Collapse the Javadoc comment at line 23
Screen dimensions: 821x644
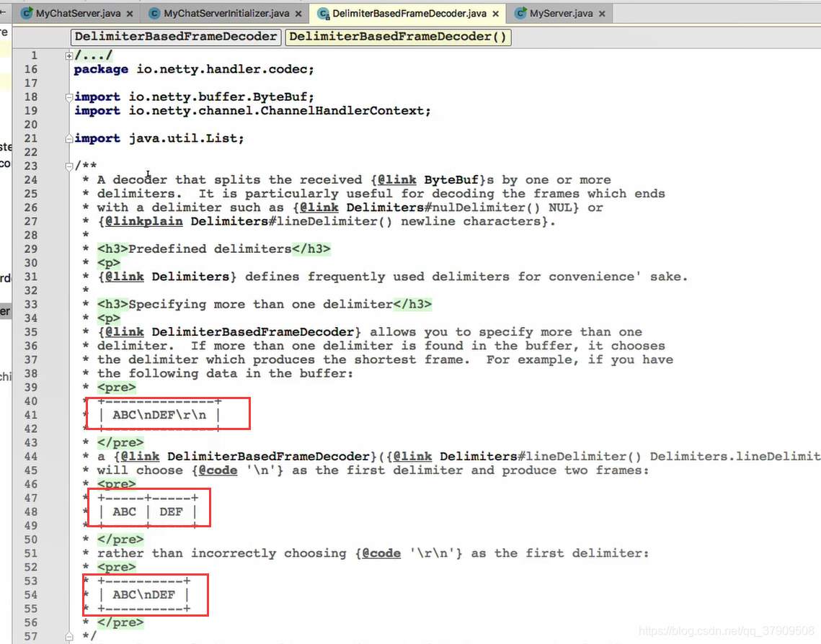(68, 166)
